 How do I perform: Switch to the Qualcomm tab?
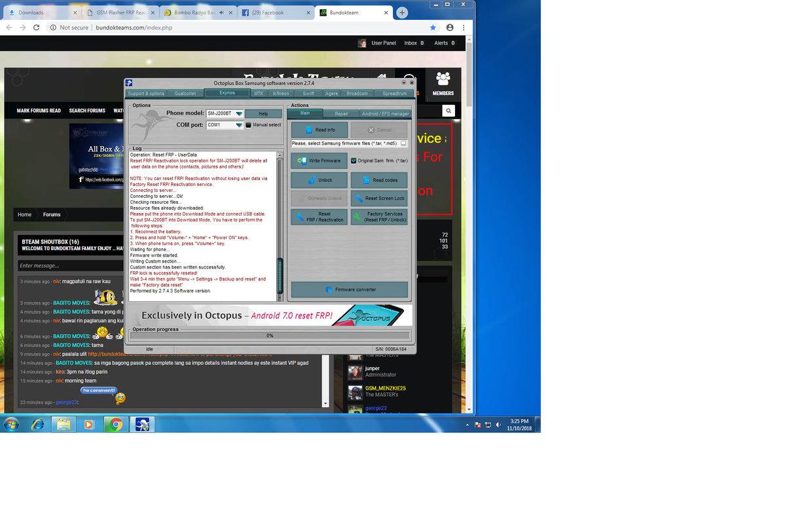click(185, 94)
